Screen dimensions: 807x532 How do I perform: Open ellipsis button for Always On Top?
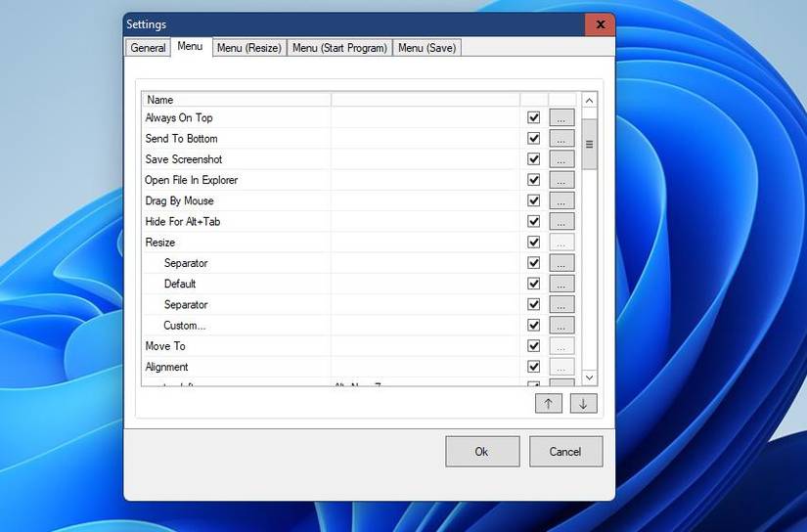pos(561,117)
